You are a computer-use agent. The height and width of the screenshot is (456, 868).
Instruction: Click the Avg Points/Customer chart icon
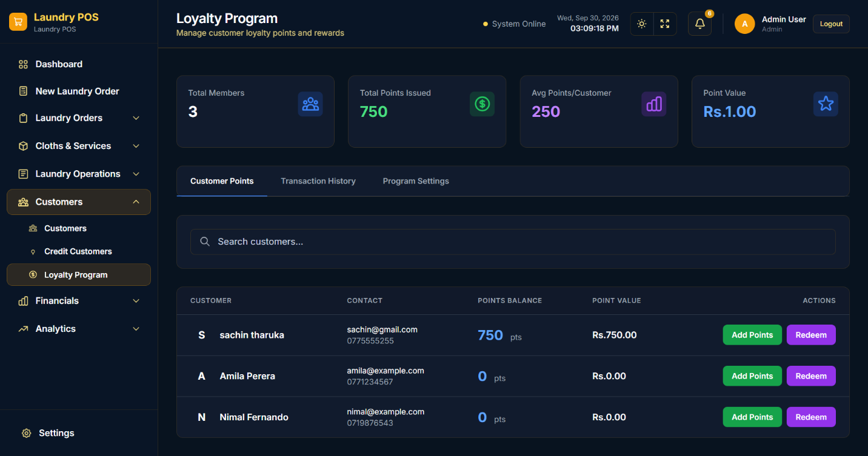click(654, 104)
